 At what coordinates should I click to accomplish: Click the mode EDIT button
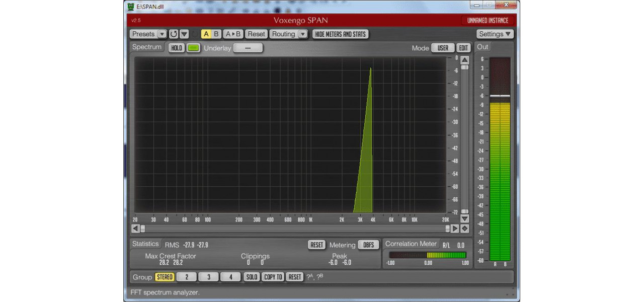coord(463,48)
